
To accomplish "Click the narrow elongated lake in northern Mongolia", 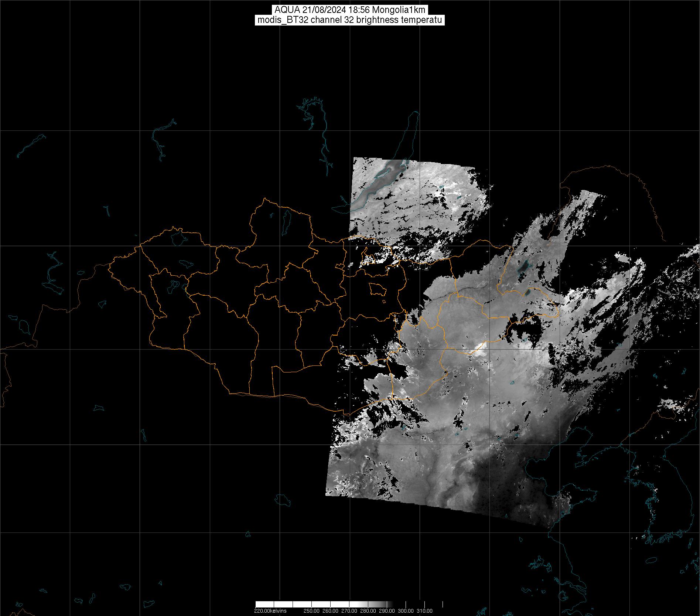I will click(x=286, y=220).
